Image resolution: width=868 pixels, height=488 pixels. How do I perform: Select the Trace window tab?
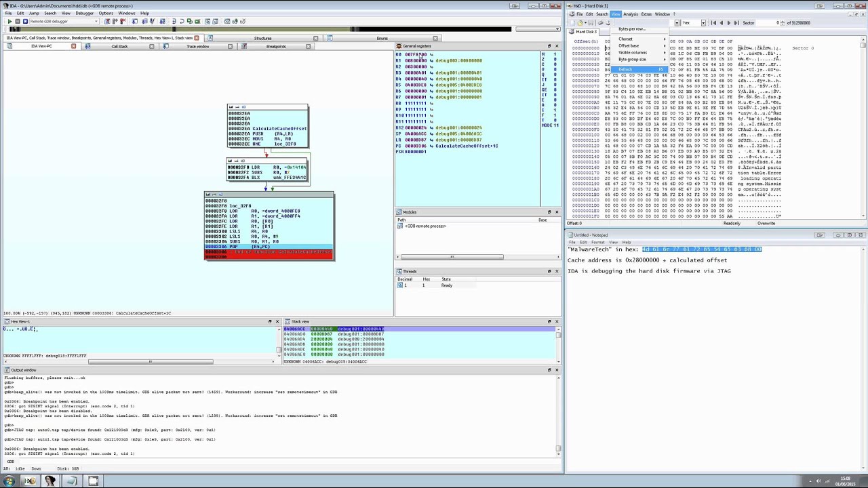coord(197,46)
